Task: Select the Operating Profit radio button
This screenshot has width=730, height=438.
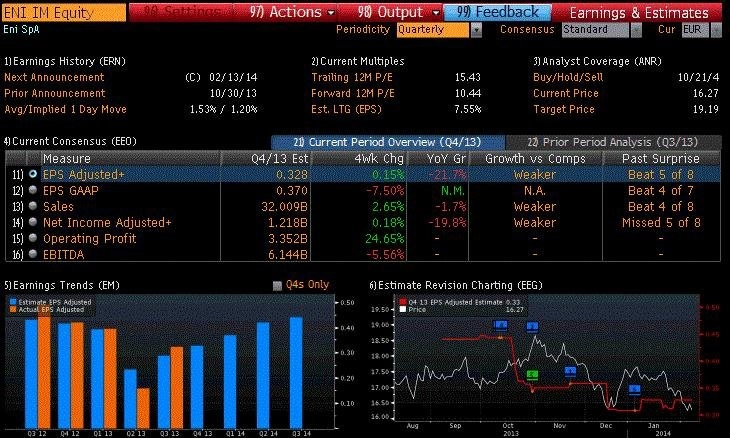Action: (33, 238)
